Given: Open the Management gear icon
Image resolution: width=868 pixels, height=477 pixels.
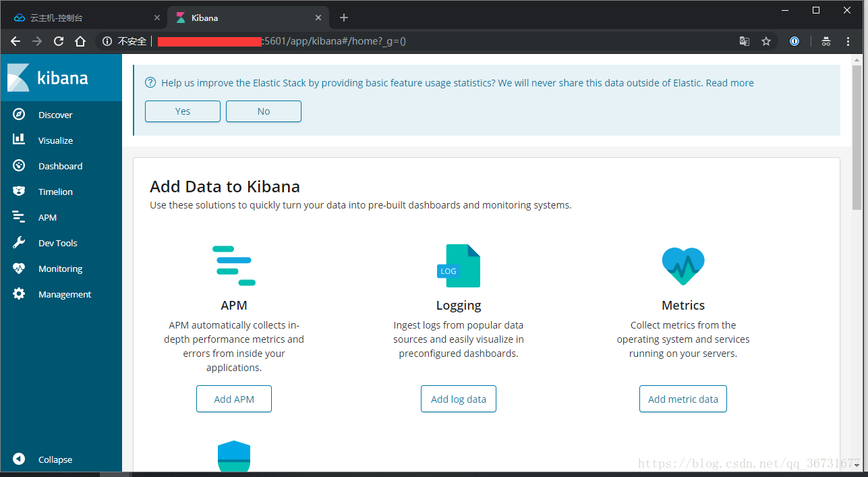Looking at the screenshot, I should [19, 293].
